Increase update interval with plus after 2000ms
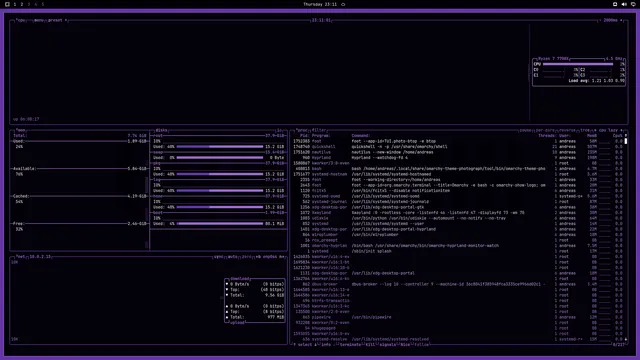This screenshot has width=640, height=360. pyautogui.click(x=622, y=20)
